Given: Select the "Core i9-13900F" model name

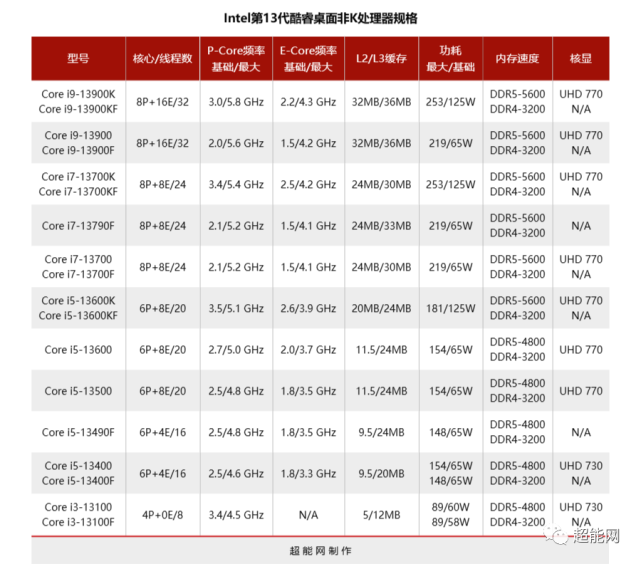Looking at the screenshot, I should pos(78,150).
